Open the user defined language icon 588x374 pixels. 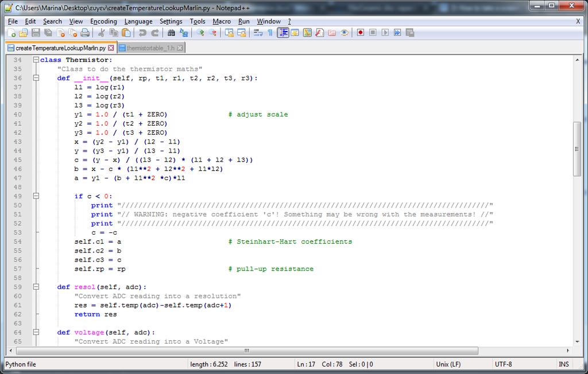pyautogui.click(x=295, y=33)
